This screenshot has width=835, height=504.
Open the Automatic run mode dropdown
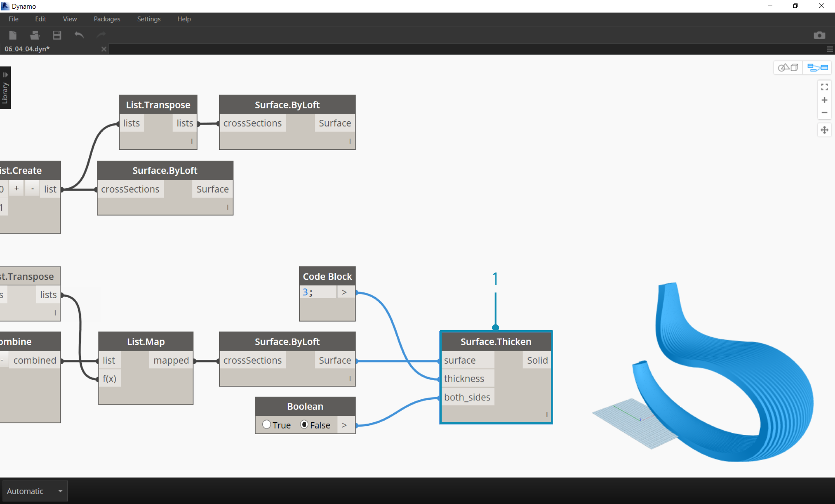pos(35,491)
